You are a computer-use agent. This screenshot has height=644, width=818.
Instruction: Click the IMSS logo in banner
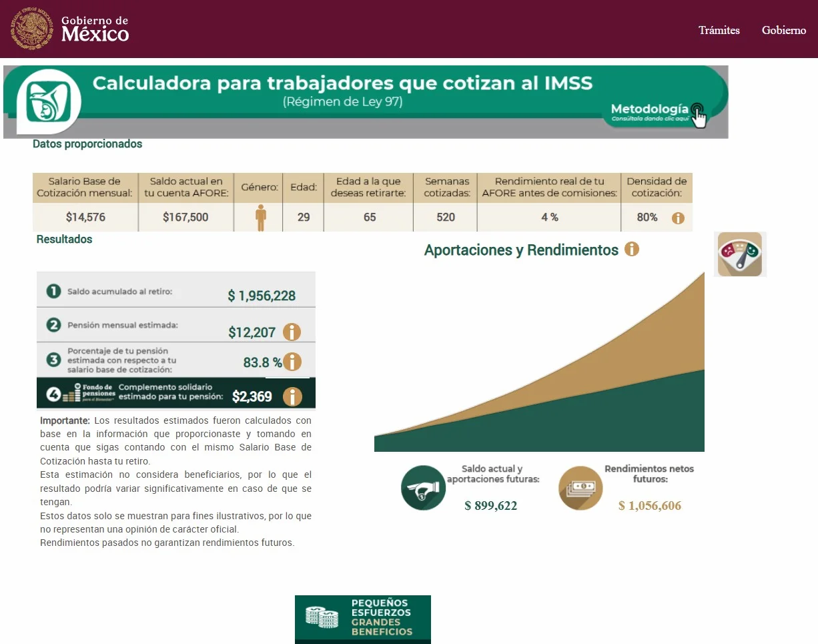click(48, 101)
